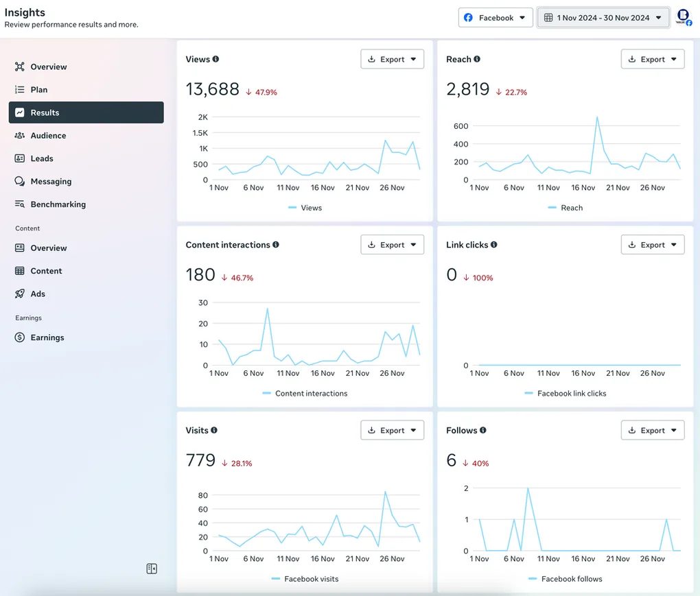Click the Content Overview newspaper icon
Image resolution: width=700 pixels, height=596 pixels.
[20, 248]
